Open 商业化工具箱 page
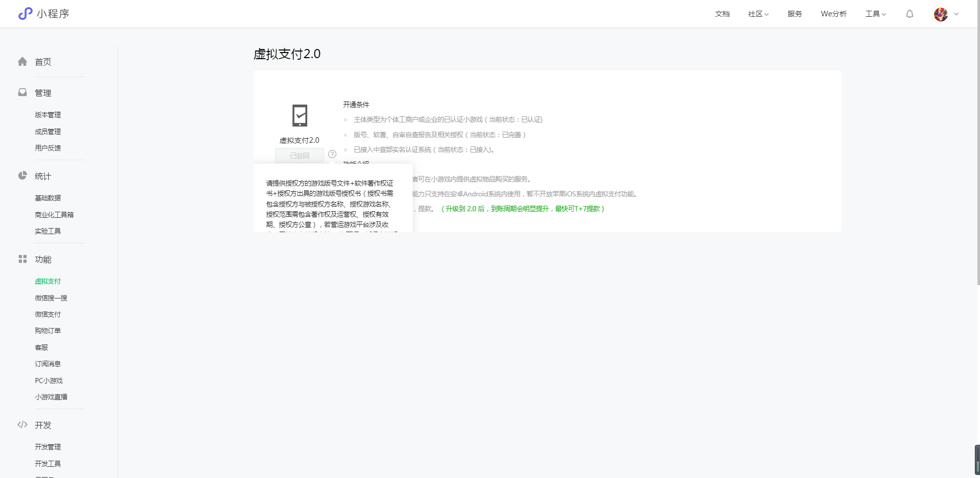 coord(54,215)
